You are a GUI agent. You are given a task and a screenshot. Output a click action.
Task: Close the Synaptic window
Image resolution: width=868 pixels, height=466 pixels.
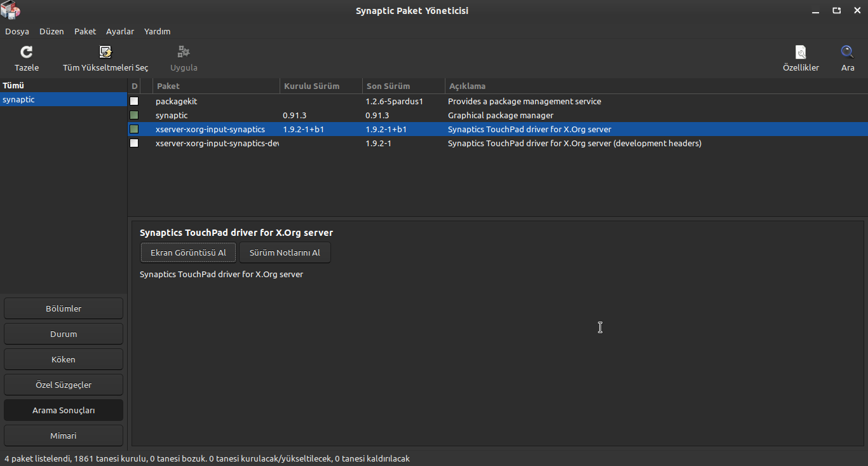click(856, 11)
